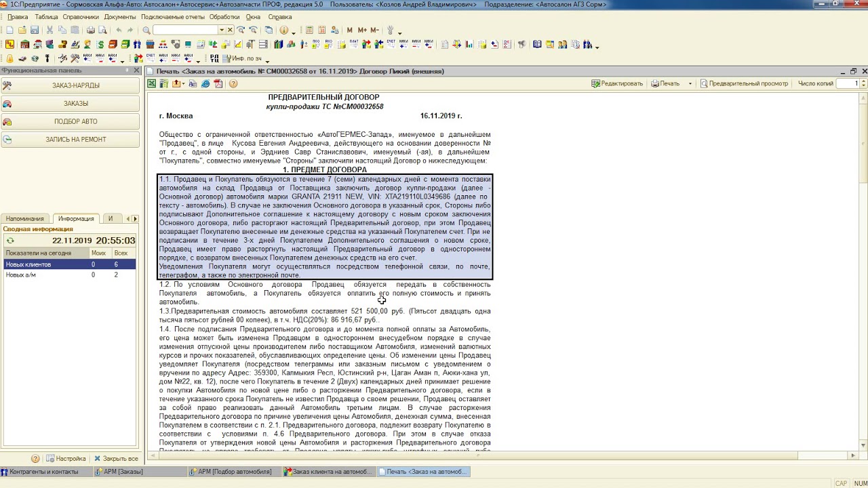
Task: Export print form to PDF icon
Action: (x=218, y=83)
